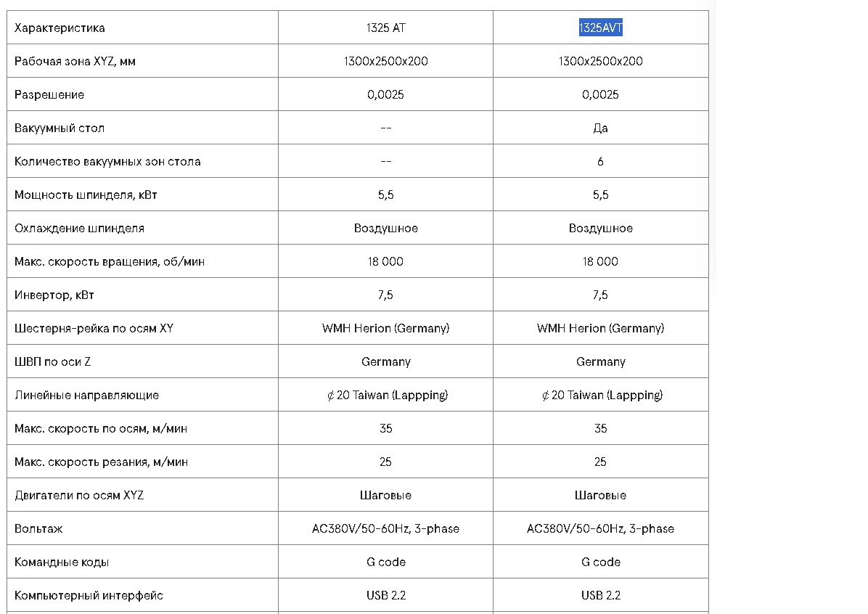Click the value 6 for vacuum zones
Viewport: 868px width, 614px height.
pos(600,162)
